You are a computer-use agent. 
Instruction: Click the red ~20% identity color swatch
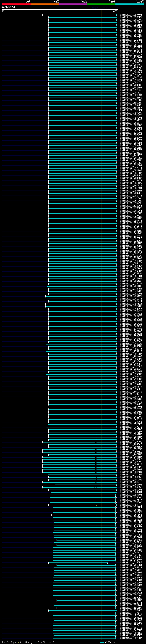(16, 4)
